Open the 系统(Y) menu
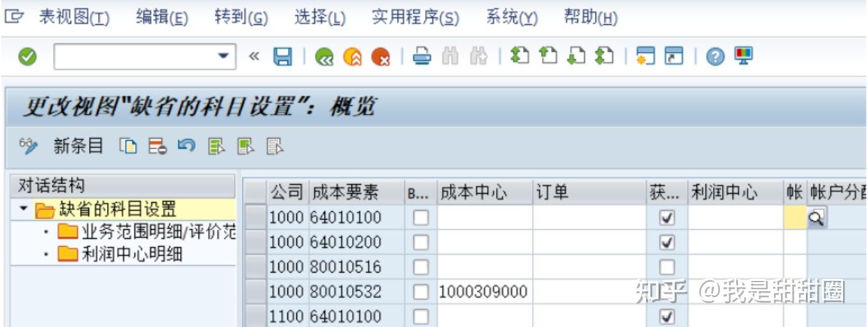The image size is (868, 327). tap(511, 17)
